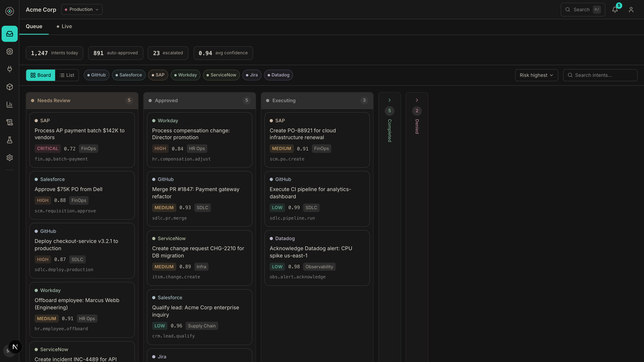Open the Create PO-88921 card

(317, 140)
